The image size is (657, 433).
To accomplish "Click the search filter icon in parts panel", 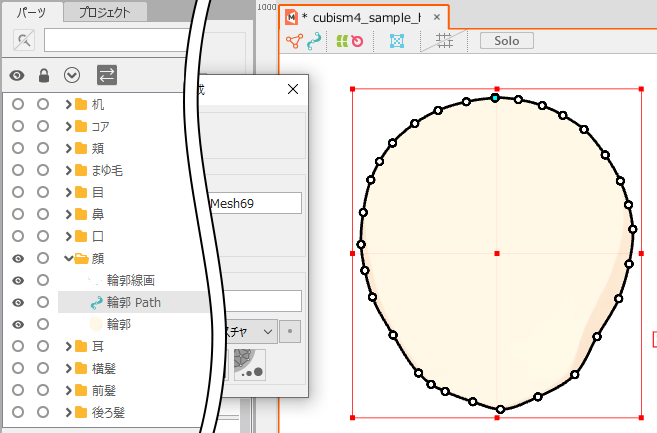I will tap(24, 40).
